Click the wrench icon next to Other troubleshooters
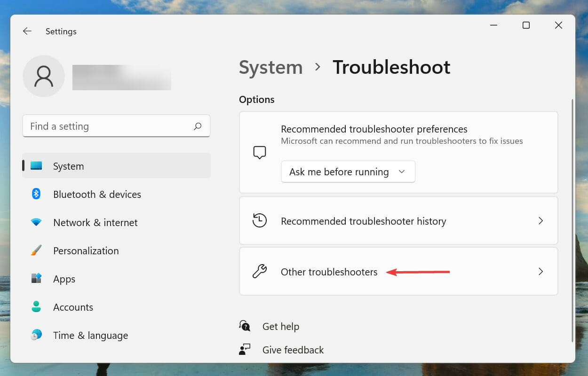The height and width of the screenshot is (376, 588). click(259, 271)
